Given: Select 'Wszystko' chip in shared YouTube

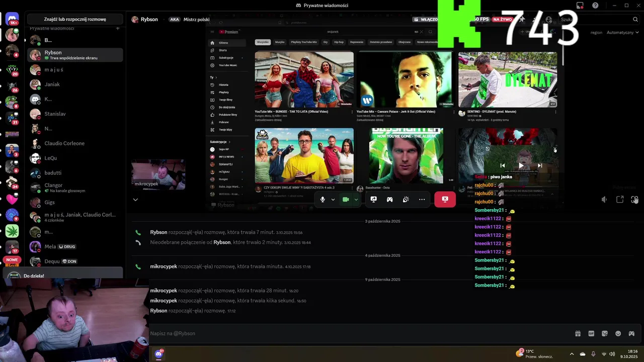Looking at the screenshot, I should (x=263, y=42).
